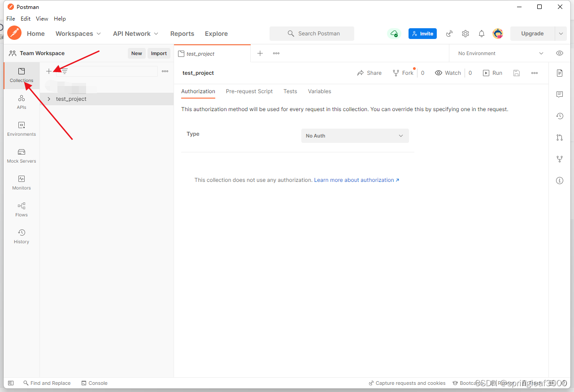Viewport: 574px width, 392px height.
Task: Click the blue Invite button
Action: [422, 34]
